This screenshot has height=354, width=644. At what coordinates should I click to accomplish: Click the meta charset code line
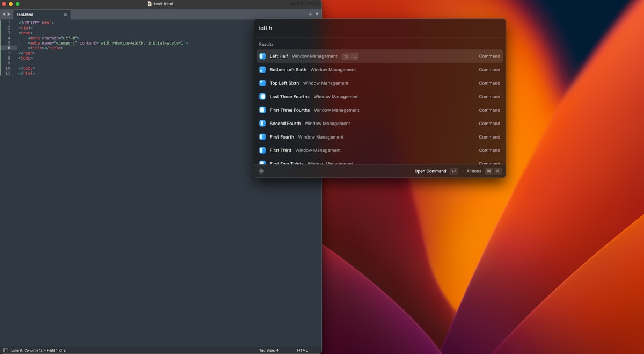[54, 38]
